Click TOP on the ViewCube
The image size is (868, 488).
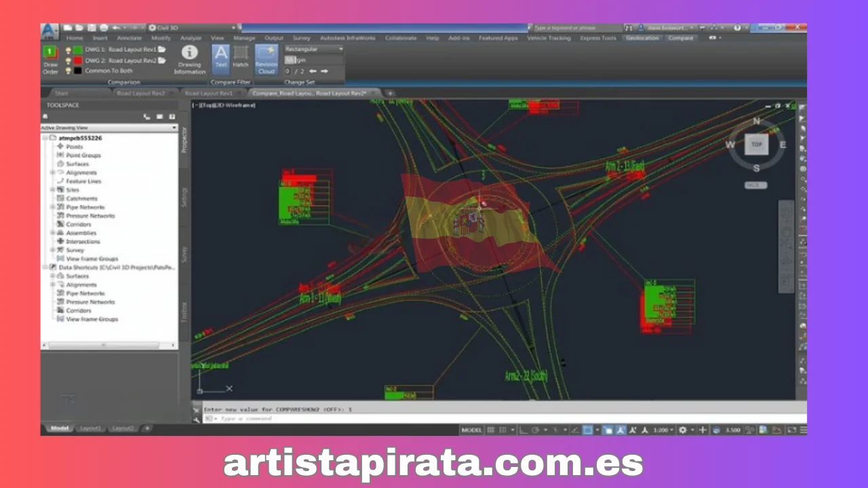pyautogui.click(x=756, y=144)
